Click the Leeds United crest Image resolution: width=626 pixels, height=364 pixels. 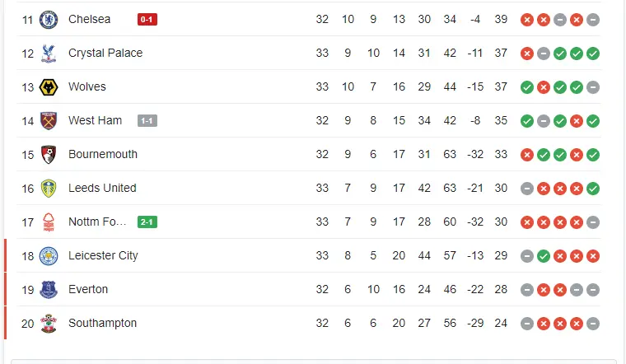49,188
